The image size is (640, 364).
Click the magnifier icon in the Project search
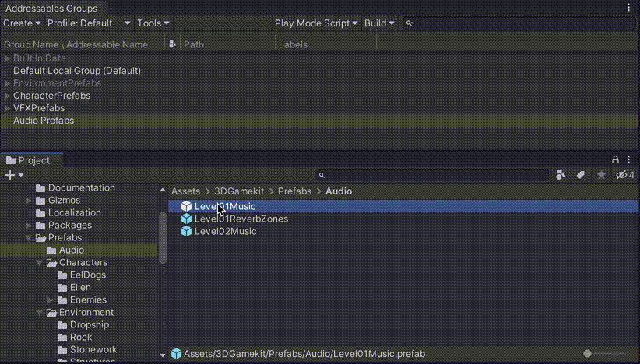tap(322, 175)
